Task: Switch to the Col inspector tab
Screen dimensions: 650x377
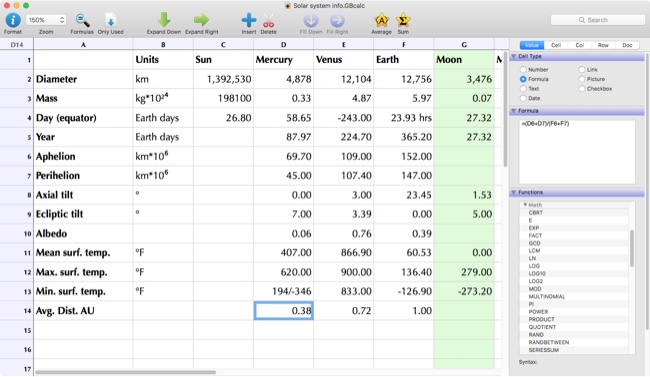Action: coord(580,45)
